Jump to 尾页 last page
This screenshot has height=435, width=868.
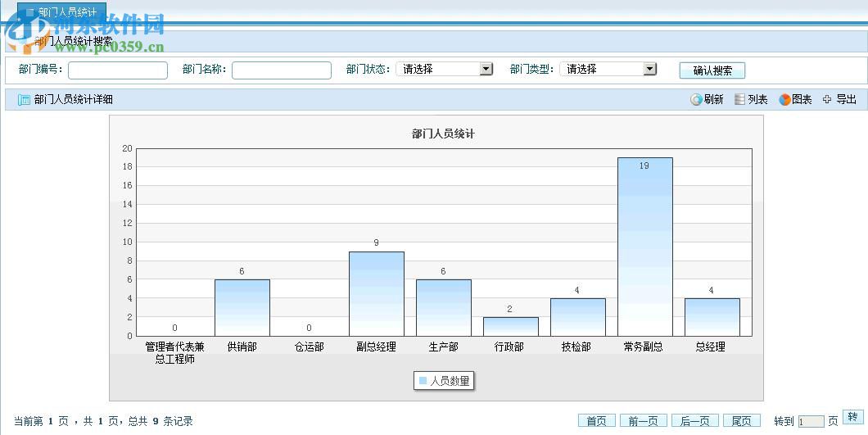[x=742, y=421]
